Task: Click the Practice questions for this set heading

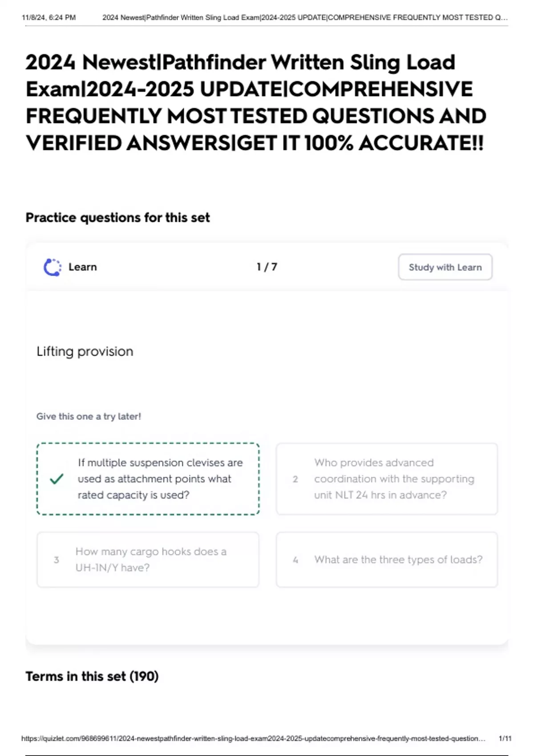Action: point(117,217)
